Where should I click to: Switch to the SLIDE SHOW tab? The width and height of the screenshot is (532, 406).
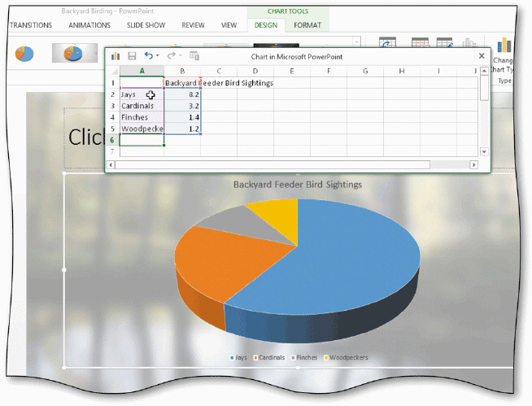[x=146, y=25]
